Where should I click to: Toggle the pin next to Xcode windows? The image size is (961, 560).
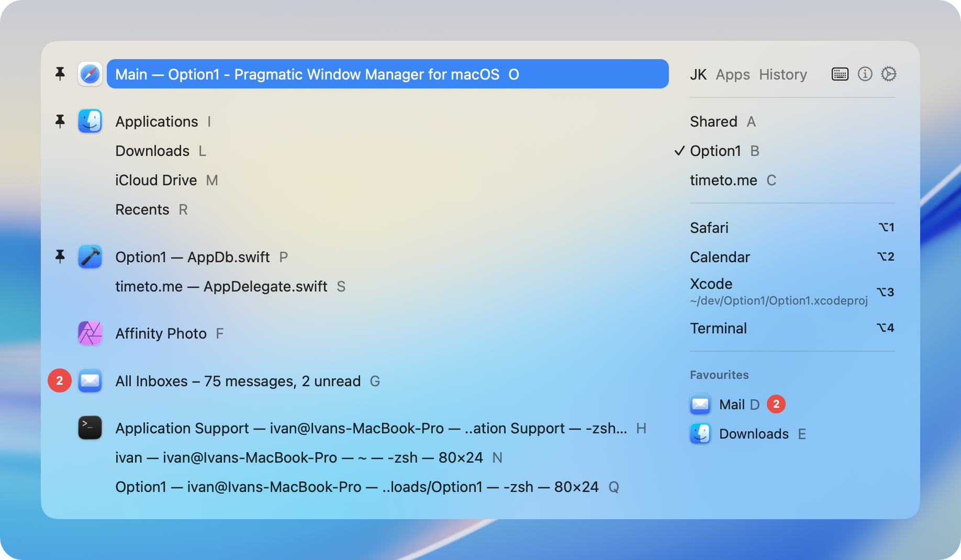tap(60, 256)
